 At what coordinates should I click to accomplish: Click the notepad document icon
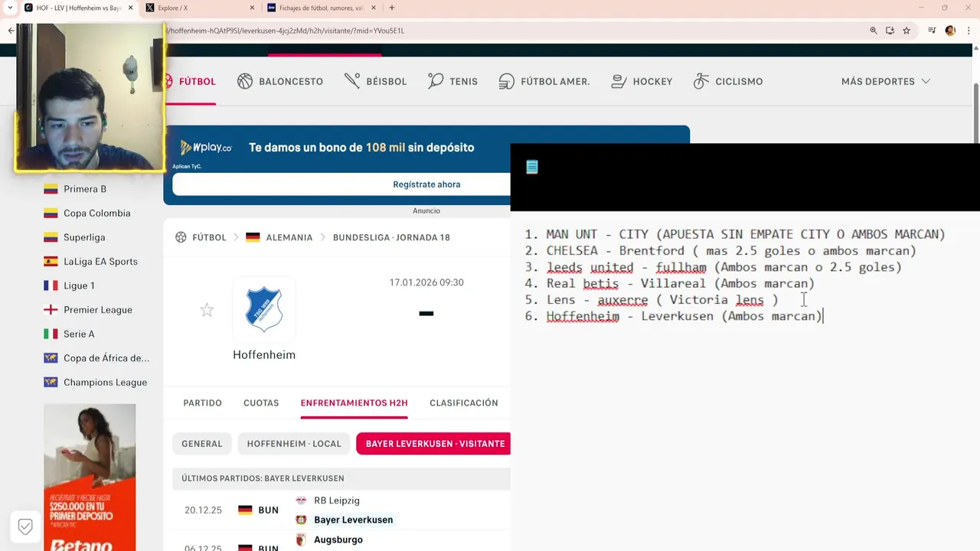[x=532, y=167]
